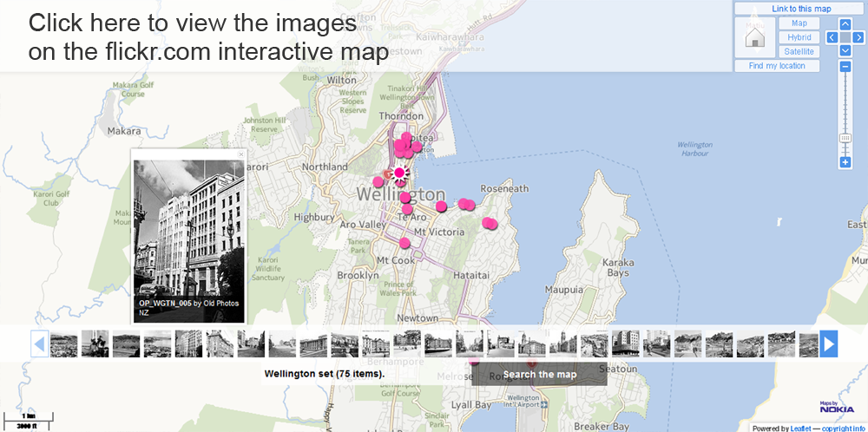Open the large OP_WGTN_005 building photo
868x432 pixels.
click(188, 227)
